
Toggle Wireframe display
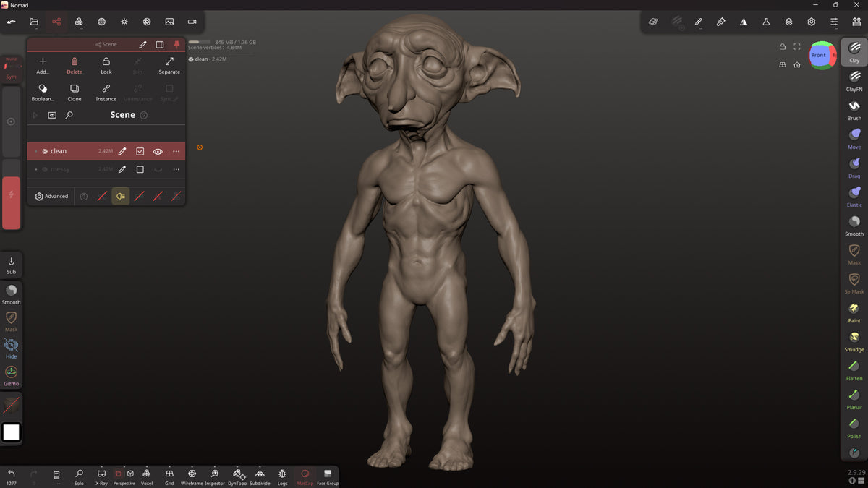tap(192, 476)
